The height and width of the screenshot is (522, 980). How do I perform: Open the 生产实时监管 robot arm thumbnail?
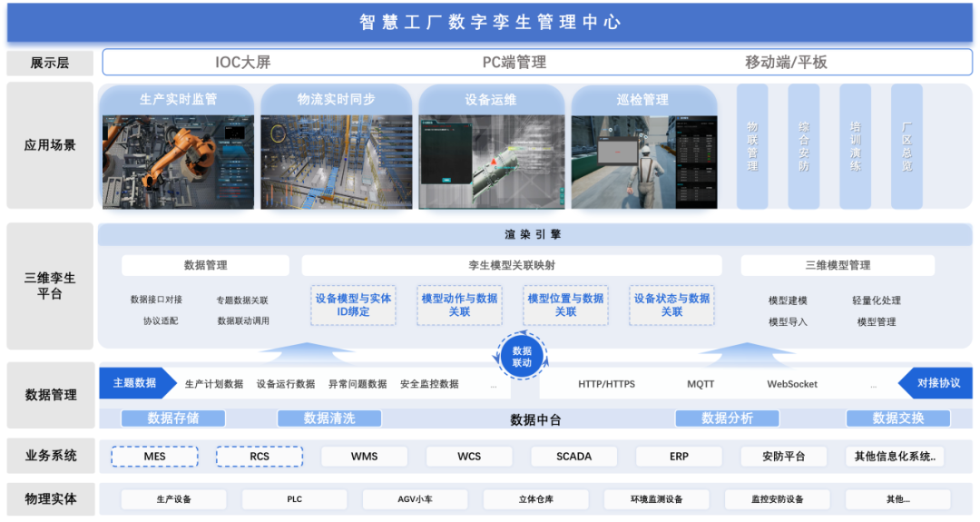pos(178,162)
